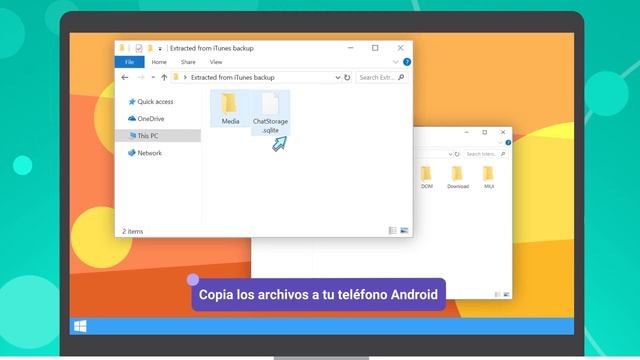Refresh the back window's folder view
Screen dimensions: 640x360
coord(457,154)
